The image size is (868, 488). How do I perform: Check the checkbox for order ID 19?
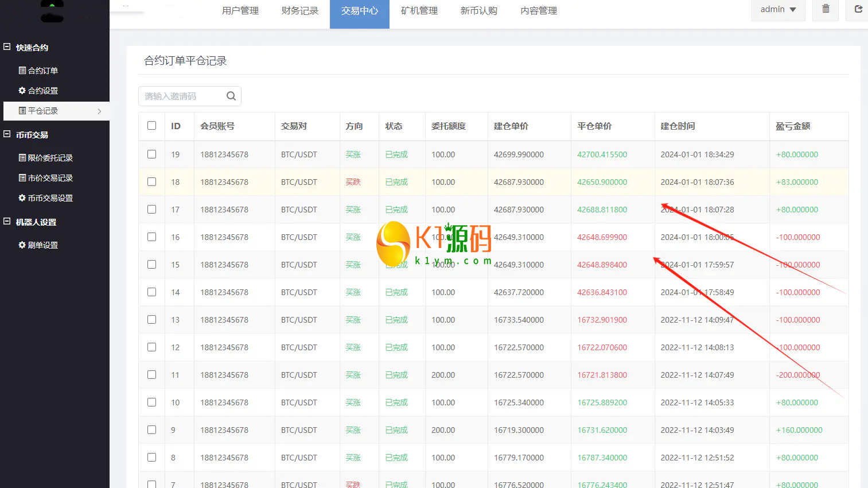click(x=151, y=154)
